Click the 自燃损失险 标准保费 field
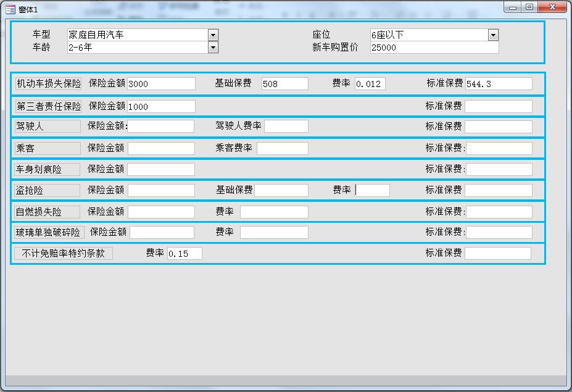Screen dimensions: 572x392 pyautogui.click(x=499, y=212)
